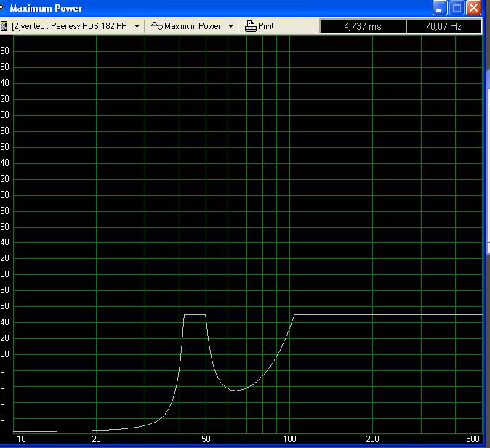Viewport: 490px width, 448px height.
Task: Click the 70,07 Hz frequency readout
Action: pyautogui.click(x=443, y=26)
